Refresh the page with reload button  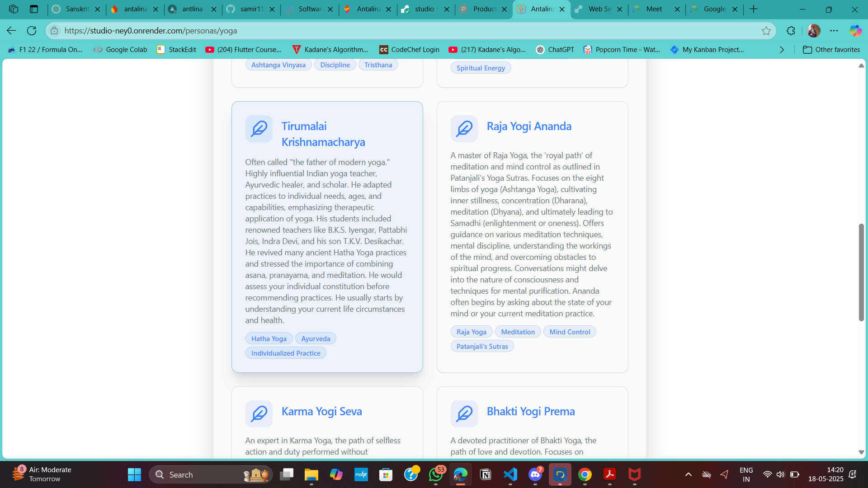pos(32,31)
